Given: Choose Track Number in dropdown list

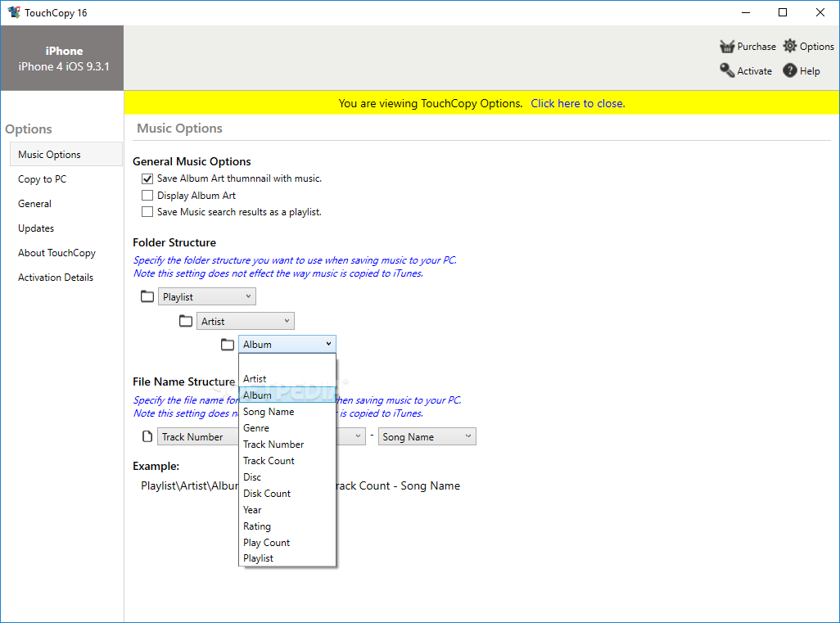Looking at the screenshot, I should click(x=287, y=444).
